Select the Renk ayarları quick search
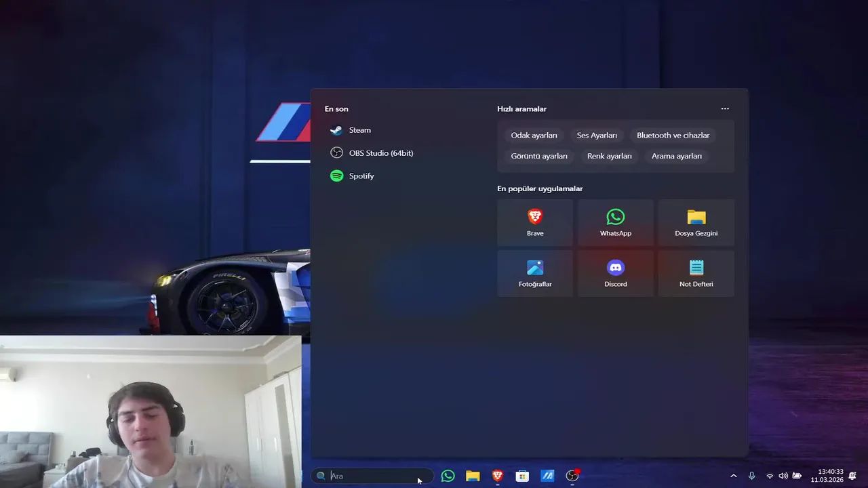Image resolution: width=868 pixels, height=488 pixels. [x=610, y=156]
